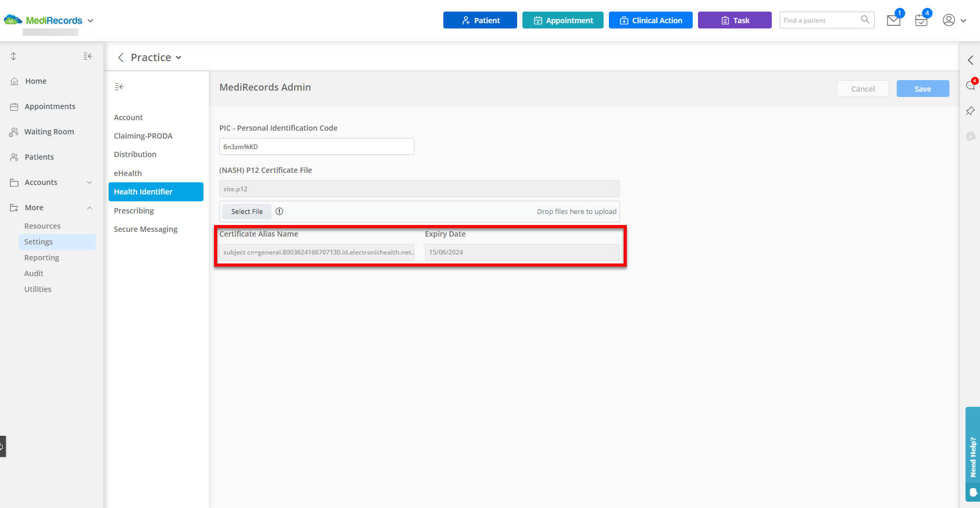
Task: Click the Select File button
Action: 247,211
